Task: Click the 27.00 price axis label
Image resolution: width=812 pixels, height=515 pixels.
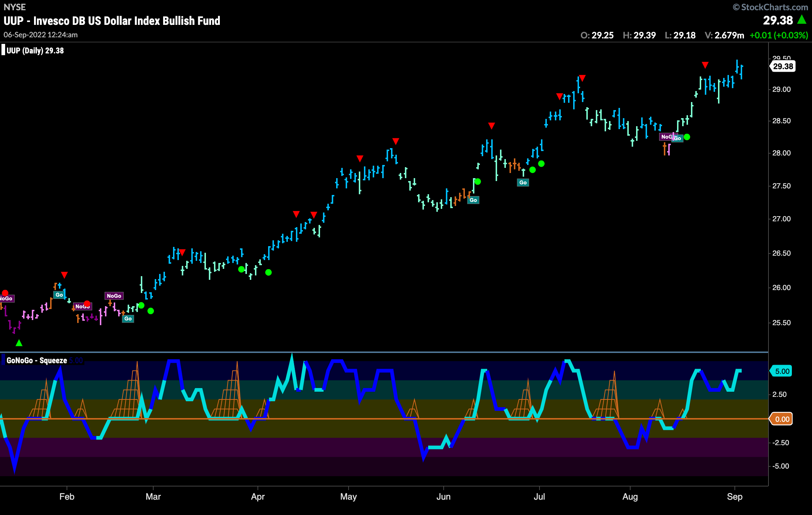Action: tap(781, 219)
